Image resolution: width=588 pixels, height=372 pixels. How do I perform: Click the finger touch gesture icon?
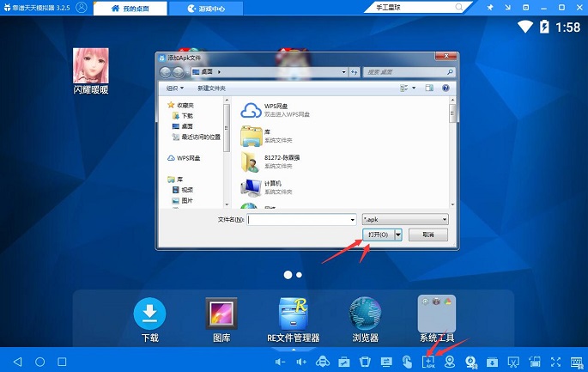407,362
